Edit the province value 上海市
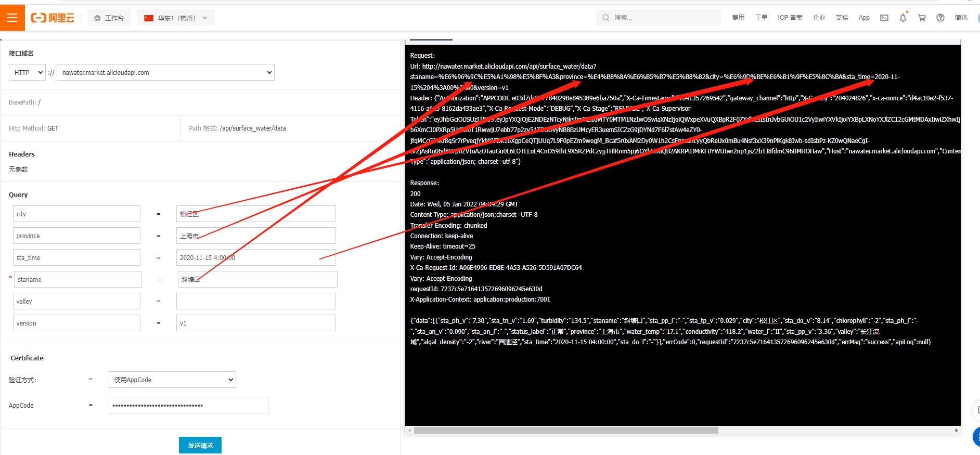This screenshot has width=980, height=455. (x=256, y=236)
